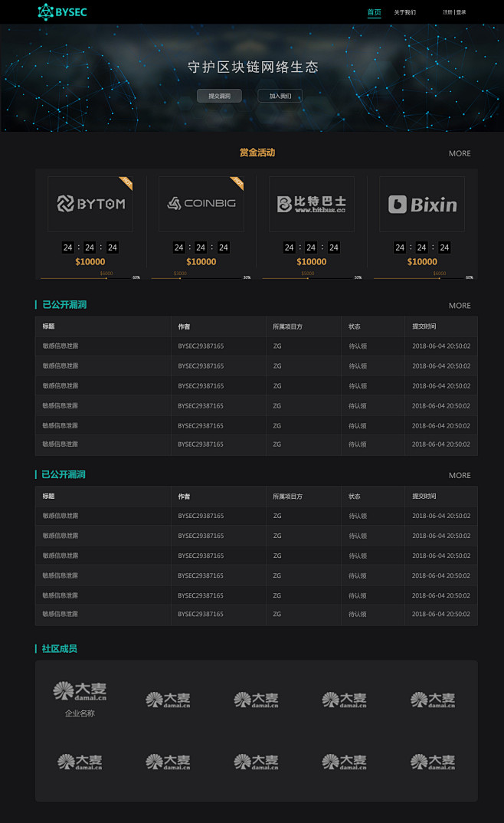Open MORE beside the 赏金活动 heading

(x=460, y=153)
